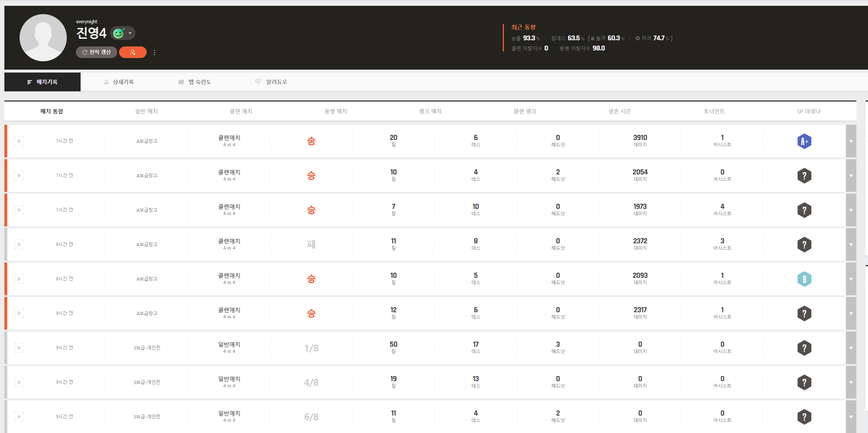Click the default profile avatar picture
The width and height of the screenshot is (868, 433).
[x=43, y=38]
